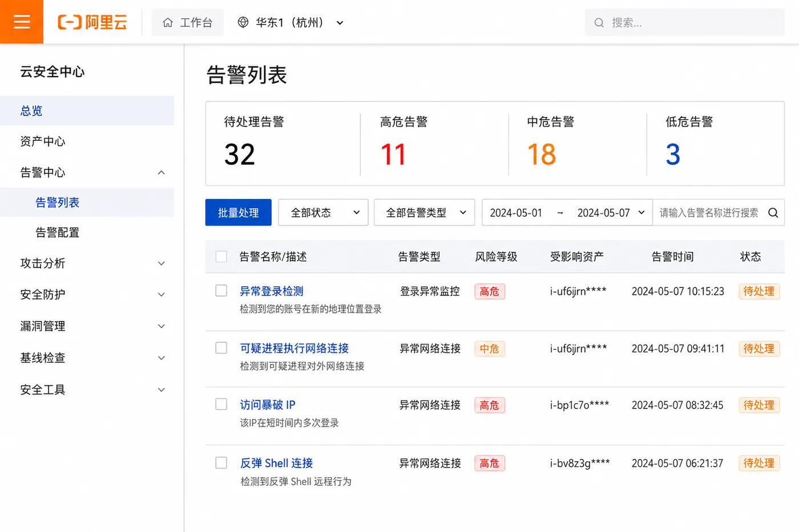799x532 pixels.
Task: Expand the 攻击分析 sidebar menu
Action: [x=92, y=263]
